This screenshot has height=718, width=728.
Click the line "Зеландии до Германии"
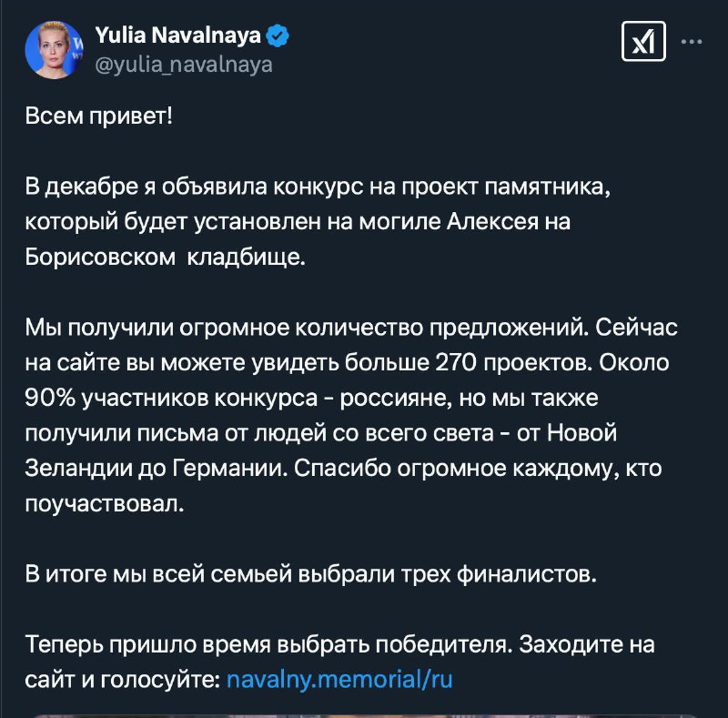[343, 469]
